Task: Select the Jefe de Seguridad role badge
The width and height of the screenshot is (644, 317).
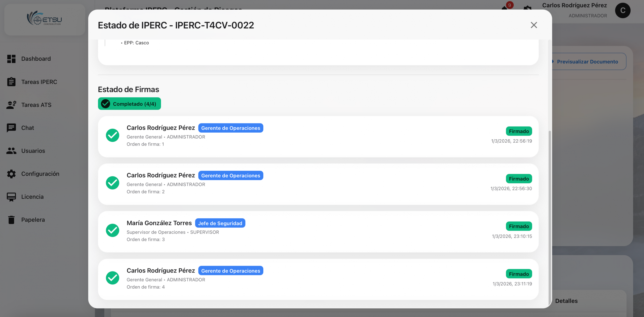Action: pos(220,223)
